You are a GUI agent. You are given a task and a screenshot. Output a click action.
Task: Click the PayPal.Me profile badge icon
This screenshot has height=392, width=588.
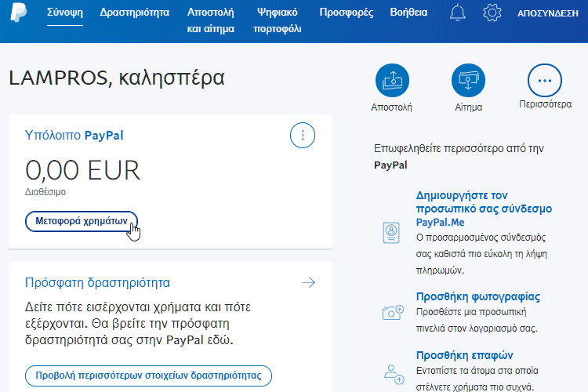point(391,233)
